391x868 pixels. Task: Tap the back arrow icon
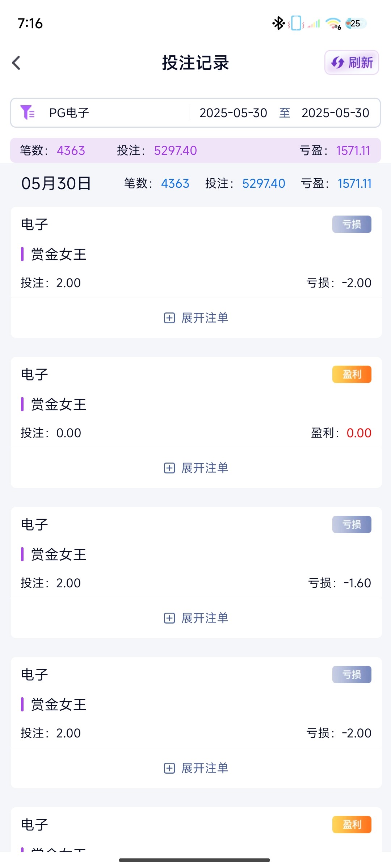16,63
